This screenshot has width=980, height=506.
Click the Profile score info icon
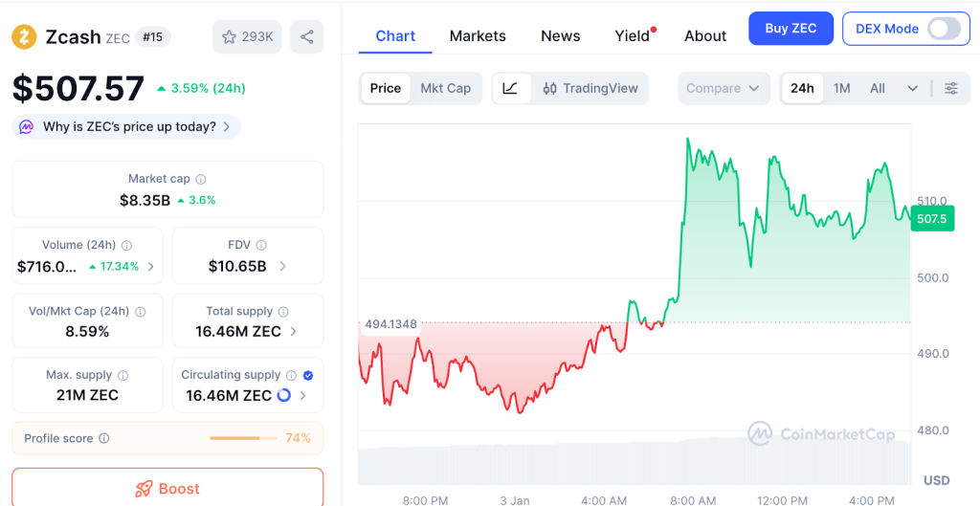[104, 438]
